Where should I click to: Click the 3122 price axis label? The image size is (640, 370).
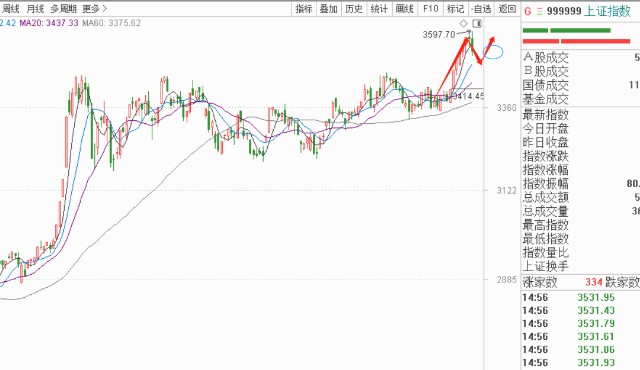[x=506, y=191]
